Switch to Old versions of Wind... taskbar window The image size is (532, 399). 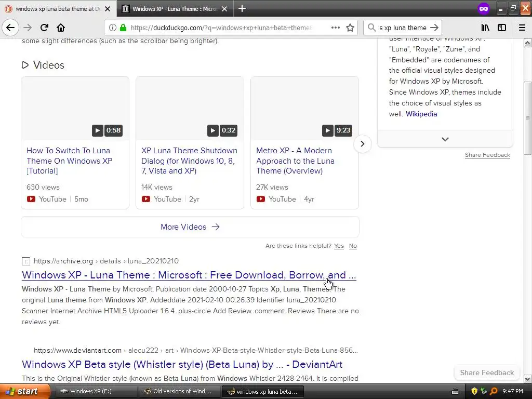click(179, 392)
